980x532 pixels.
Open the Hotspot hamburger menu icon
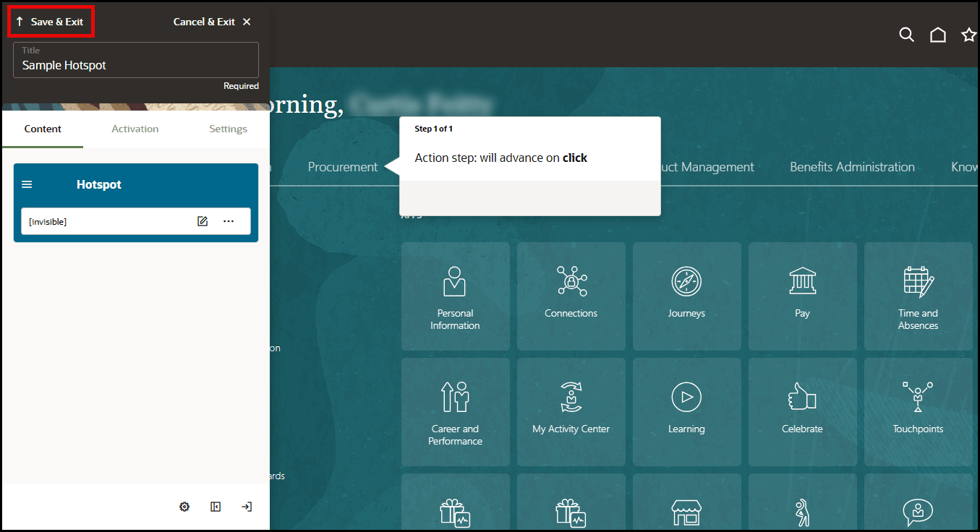click(x=27, y=184)
